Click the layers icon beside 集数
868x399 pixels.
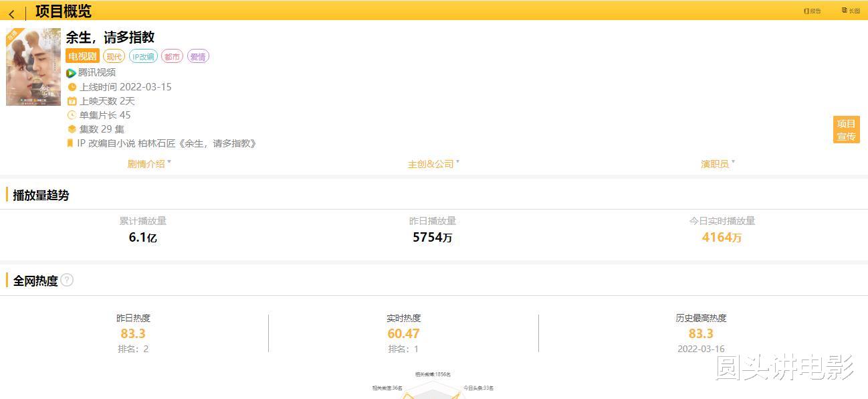[x=72, y=129]
